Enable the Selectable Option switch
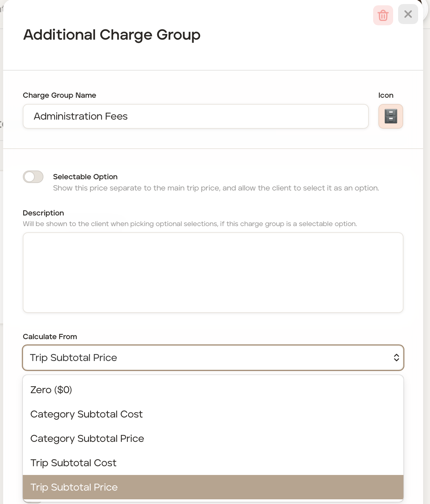The width and height of the screenshot is (430, 504). pyautogui.click(x=33, y=177)
